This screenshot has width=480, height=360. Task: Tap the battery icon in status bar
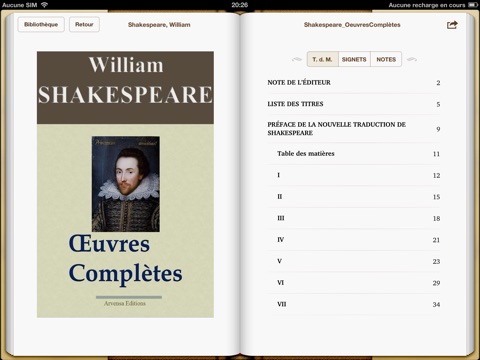[473, 5]
